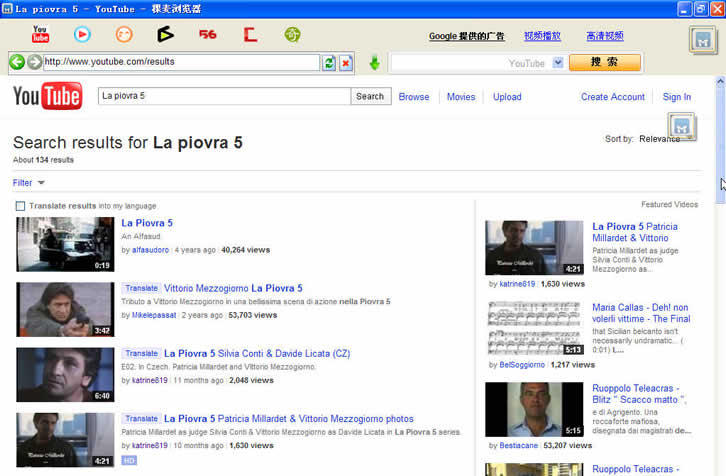This screenshot has height=476, width=726.
Task: Click Translate beside Vittorio Mezzogiorno result
Action: (141, 288)
